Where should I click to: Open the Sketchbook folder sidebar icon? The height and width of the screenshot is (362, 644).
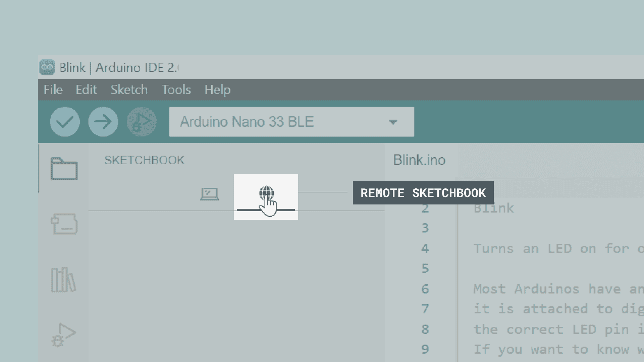point(64,169)
